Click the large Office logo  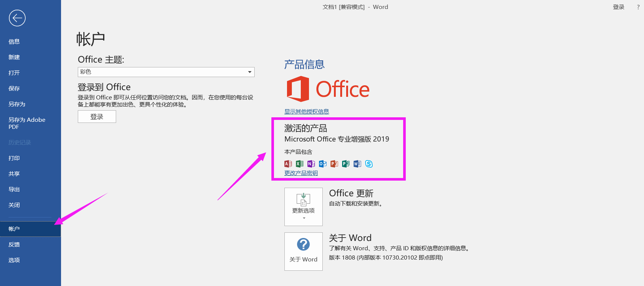(x=328, y=89)
